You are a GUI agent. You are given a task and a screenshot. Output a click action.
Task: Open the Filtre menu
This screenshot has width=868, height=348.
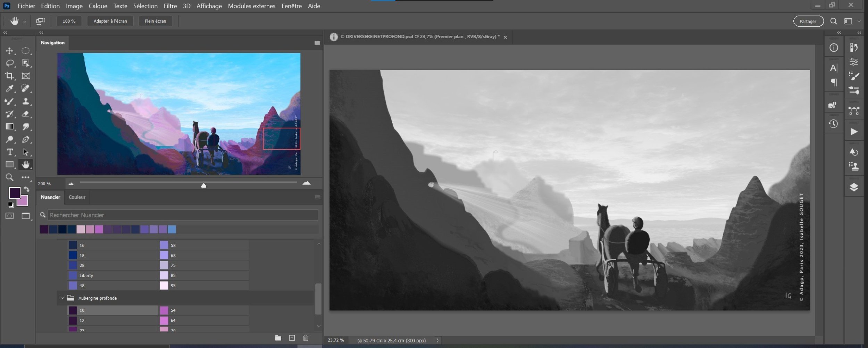(x=170, y=6)
